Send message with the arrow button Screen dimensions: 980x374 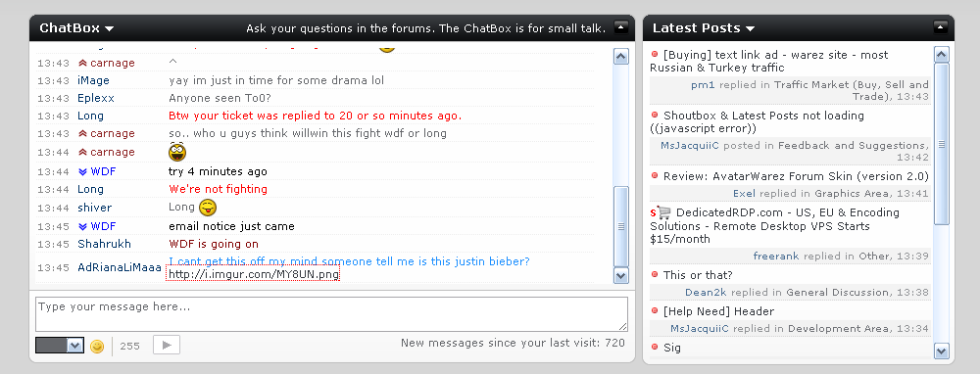tap(167, 346)
